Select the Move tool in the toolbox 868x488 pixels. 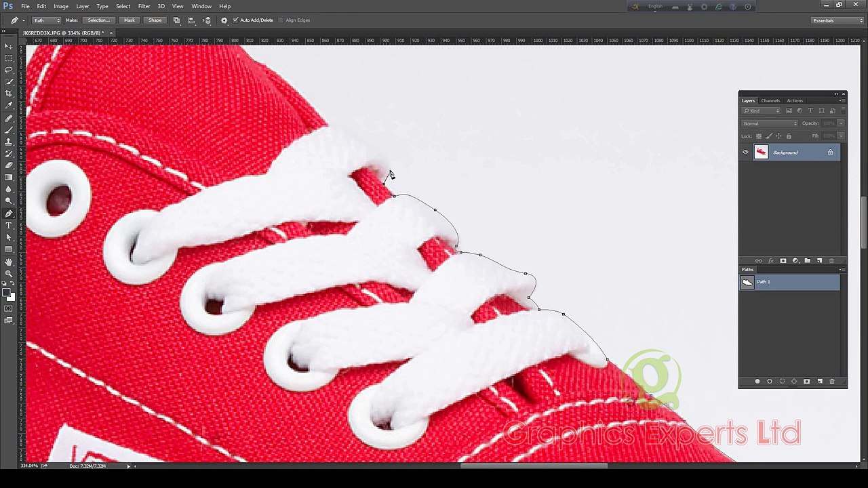point(9,45)
